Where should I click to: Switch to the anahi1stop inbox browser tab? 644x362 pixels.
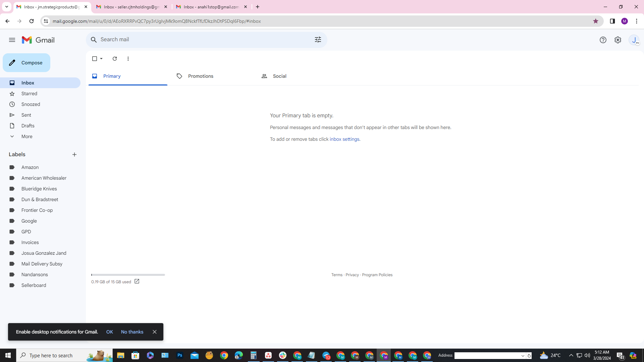(211, 7)
